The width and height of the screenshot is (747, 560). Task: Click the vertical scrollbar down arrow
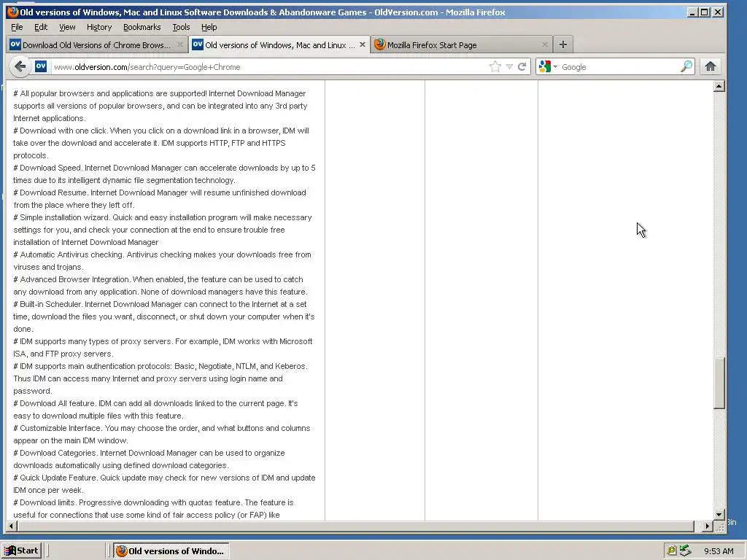pos(719,514)
